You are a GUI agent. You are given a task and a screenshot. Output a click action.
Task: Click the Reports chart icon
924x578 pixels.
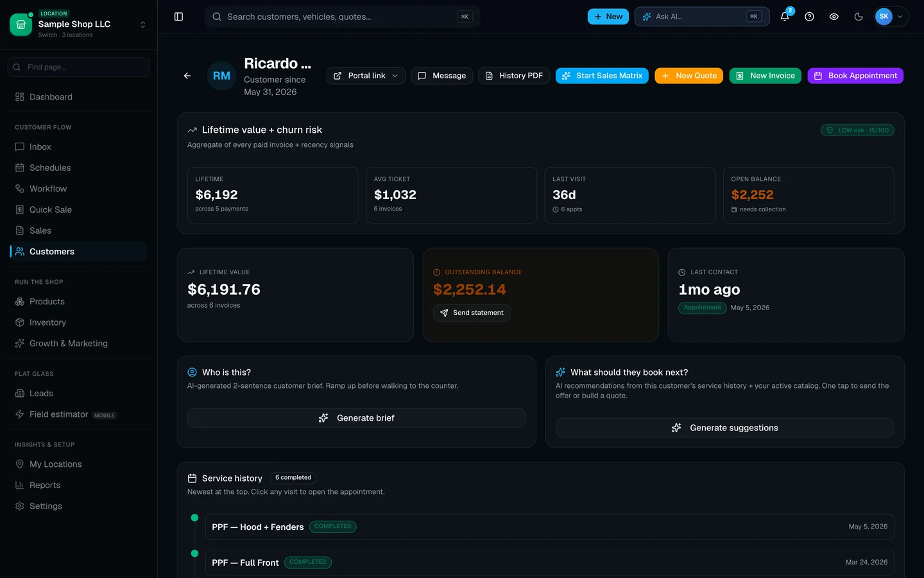(x=20, y=486)
